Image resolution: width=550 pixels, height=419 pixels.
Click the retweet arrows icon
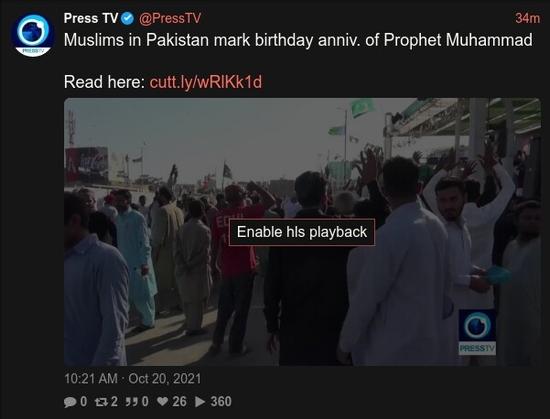tap(101, 402)
